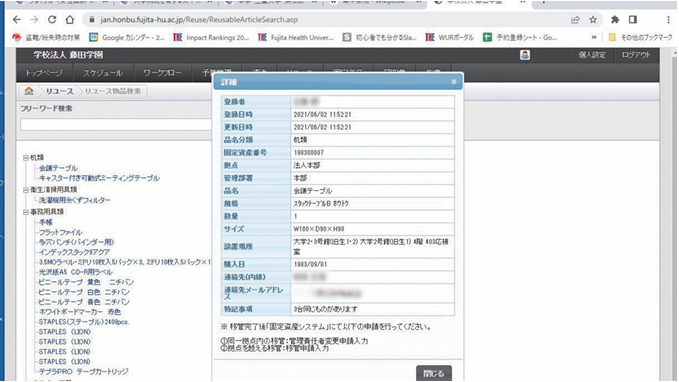Viewport: 679px width, 382px height.
Task: Click the padlock icon in the address bar
Action: pos(91,20)
